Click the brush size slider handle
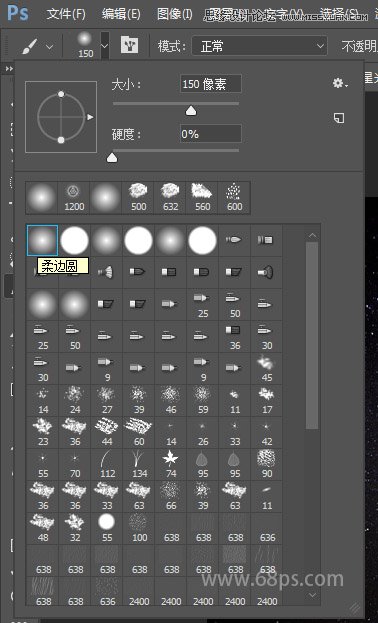 [191, 110]
